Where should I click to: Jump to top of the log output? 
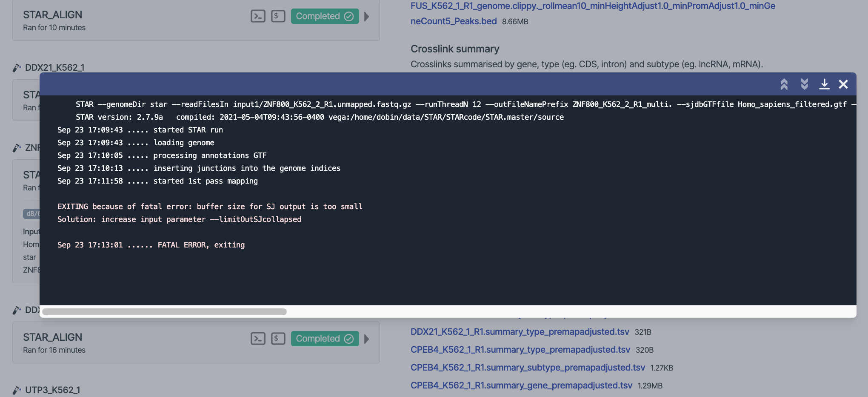click(784, 84)
